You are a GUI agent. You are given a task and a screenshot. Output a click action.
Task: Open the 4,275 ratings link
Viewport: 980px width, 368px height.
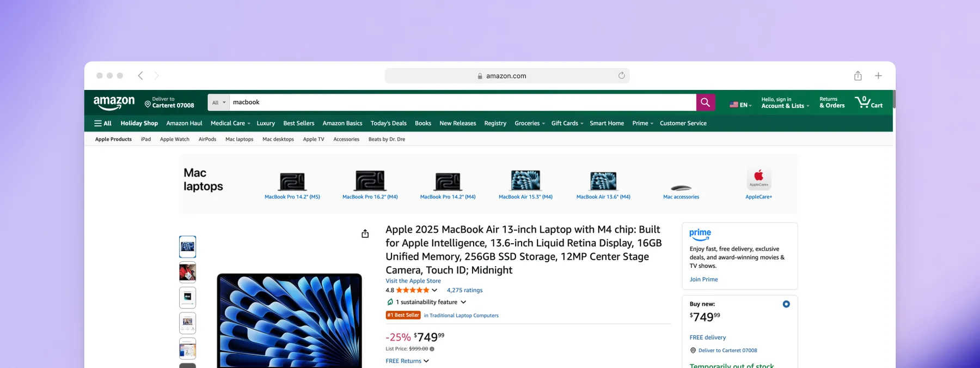[464, 290]
